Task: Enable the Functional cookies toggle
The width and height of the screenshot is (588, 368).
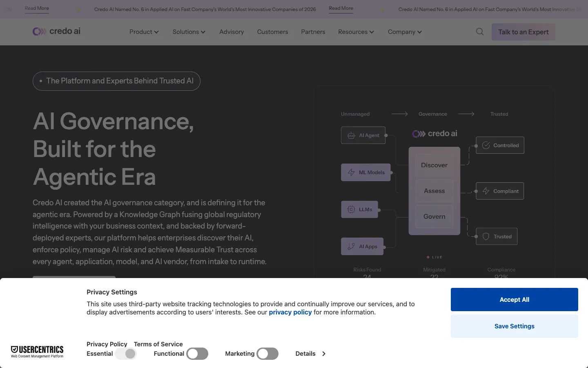Action: 197,354
